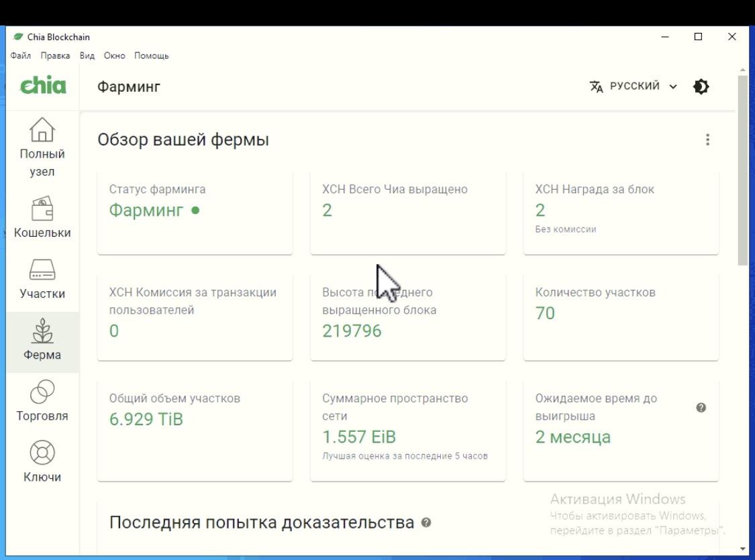Click the total plot size 6.929 TiB

pyautogui.click(x=146, y=420)
